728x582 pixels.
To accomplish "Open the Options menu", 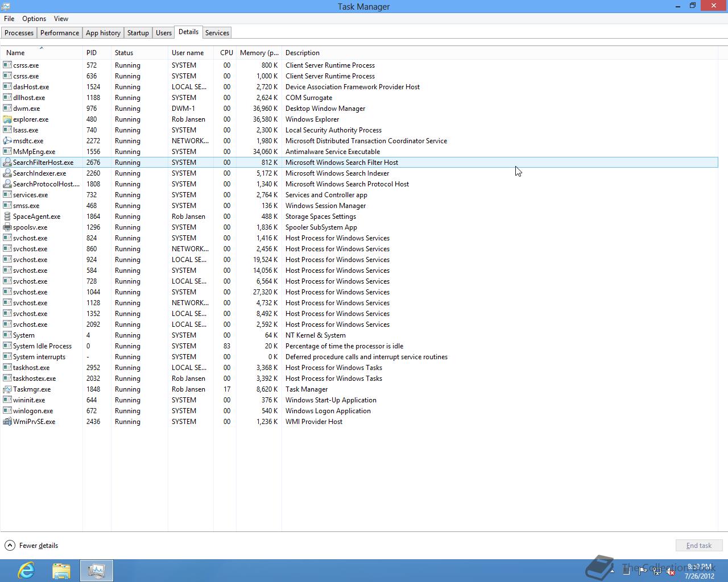I will [34, 19].
